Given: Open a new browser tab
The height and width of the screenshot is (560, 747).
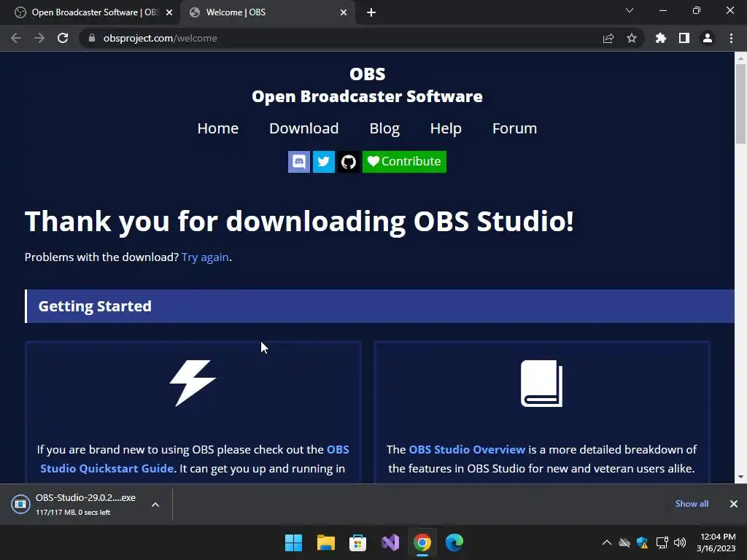Looking at the screenshot, I should [371, 12].
